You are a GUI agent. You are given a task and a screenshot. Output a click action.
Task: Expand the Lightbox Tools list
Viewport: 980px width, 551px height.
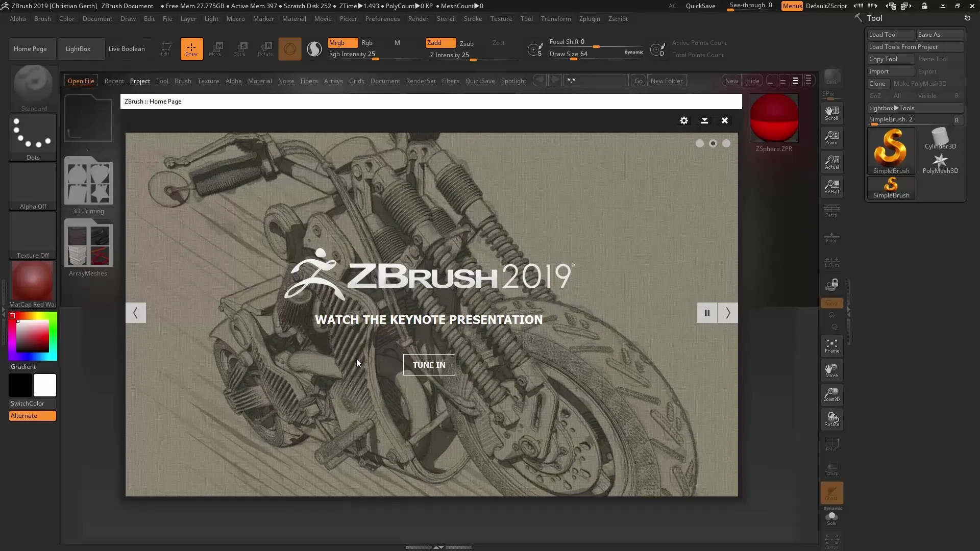pos(915,108)
